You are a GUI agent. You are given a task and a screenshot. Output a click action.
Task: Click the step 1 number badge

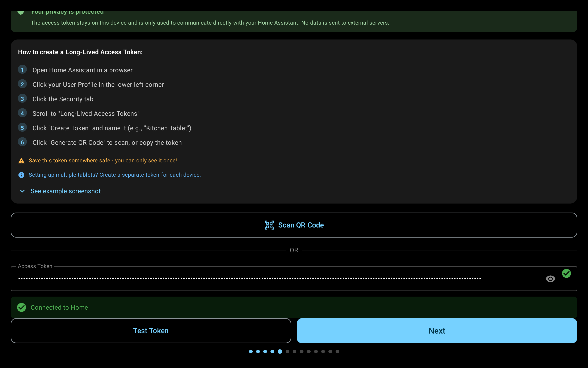pyautogui.click(x=22, y=70)
